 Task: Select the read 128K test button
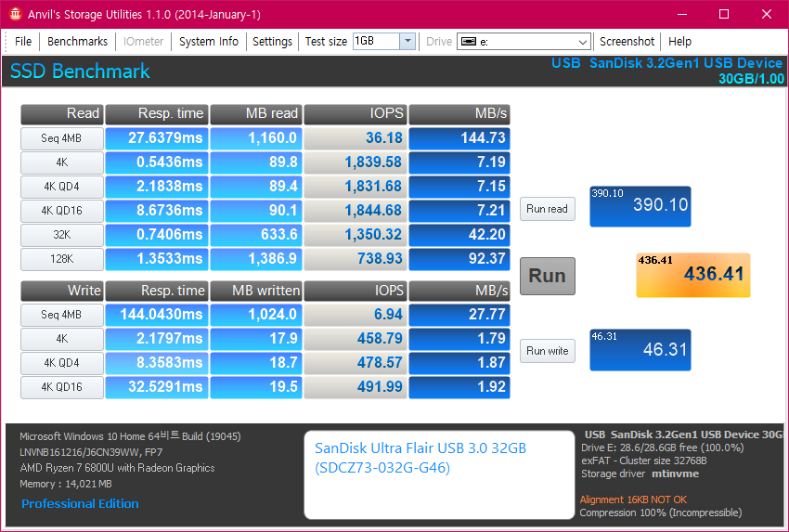[62, 259]
